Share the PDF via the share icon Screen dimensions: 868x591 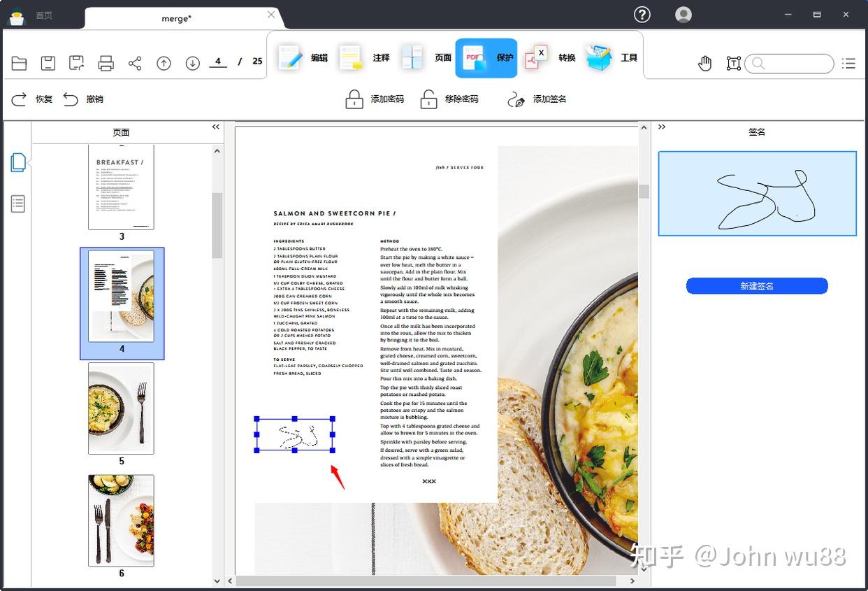pos(135,64)
